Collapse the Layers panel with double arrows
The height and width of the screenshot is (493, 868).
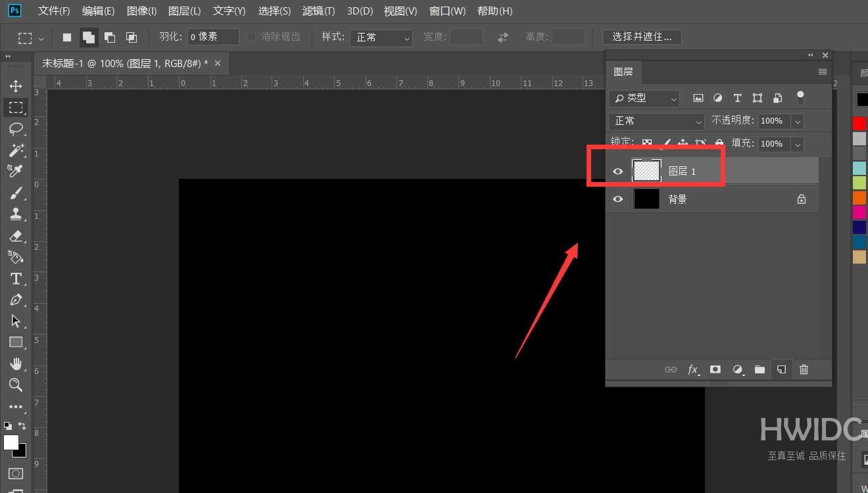[x=811, y=55]
